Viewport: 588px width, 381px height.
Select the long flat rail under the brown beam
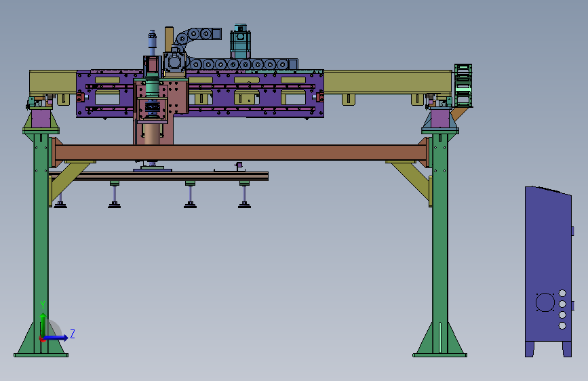159,176
